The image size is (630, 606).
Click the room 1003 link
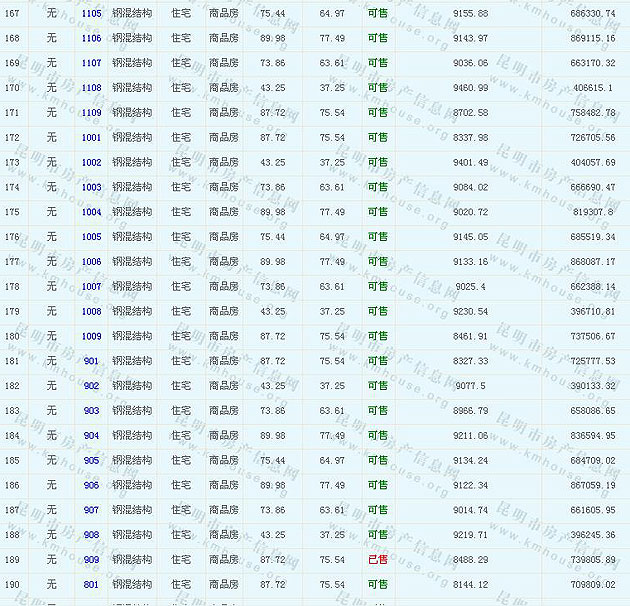tap(91, 187)
